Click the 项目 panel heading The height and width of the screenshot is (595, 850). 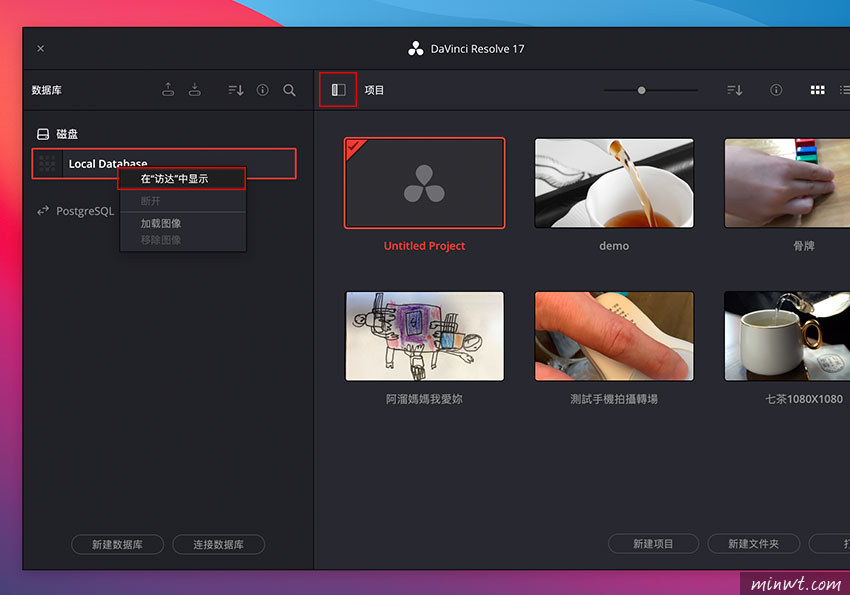pos(374,90)
